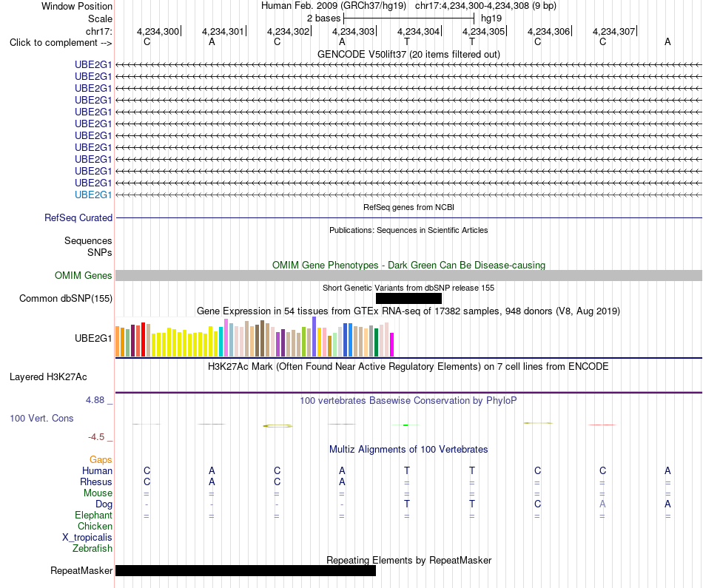The height and width of the screenshot is (588, 703).
Task: Click the Multiz Alignments of 100 Vertebrates title
Action: [408, 450]
